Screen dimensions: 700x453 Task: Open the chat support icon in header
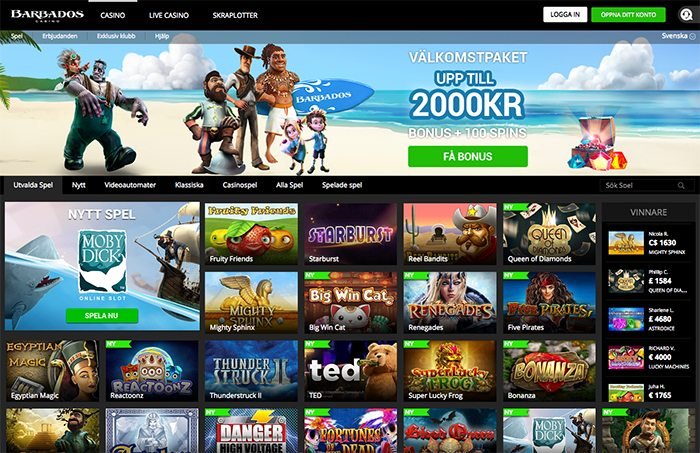686,15
